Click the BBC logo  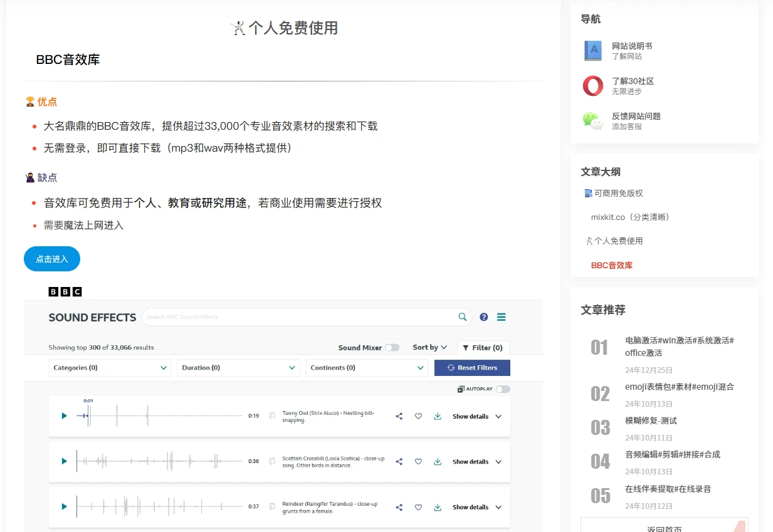click(65, 291)
